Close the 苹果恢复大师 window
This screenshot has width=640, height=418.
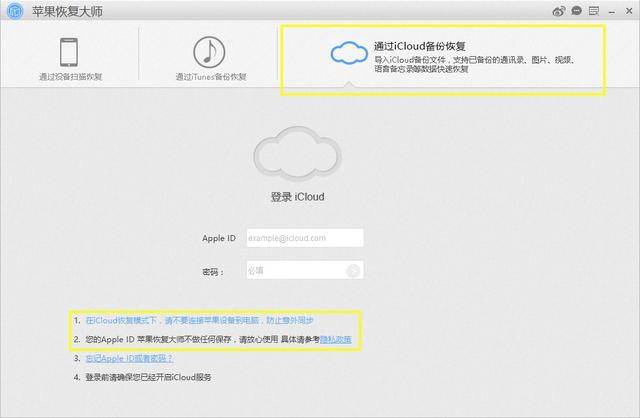click(x=629, y=11)
